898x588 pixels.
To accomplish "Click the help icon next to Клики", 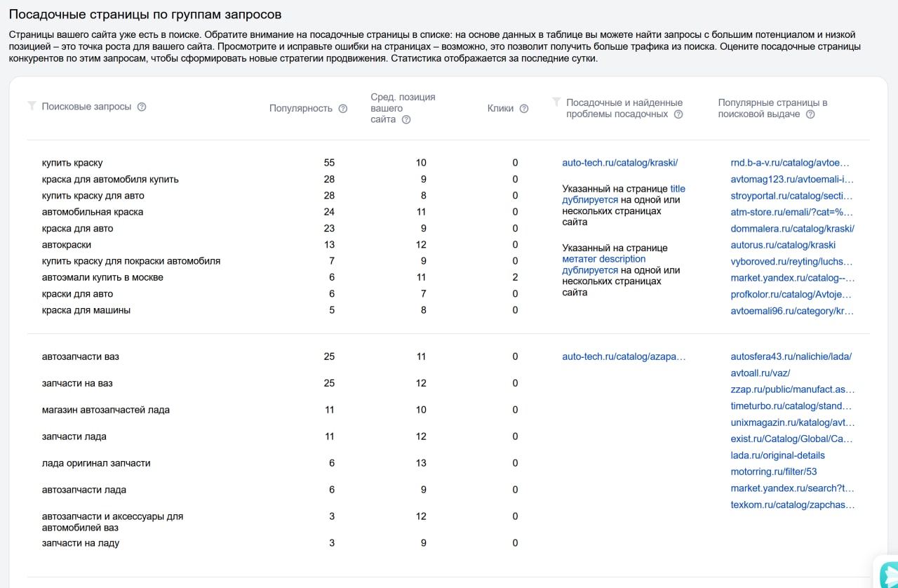I will tap(524, 108).
